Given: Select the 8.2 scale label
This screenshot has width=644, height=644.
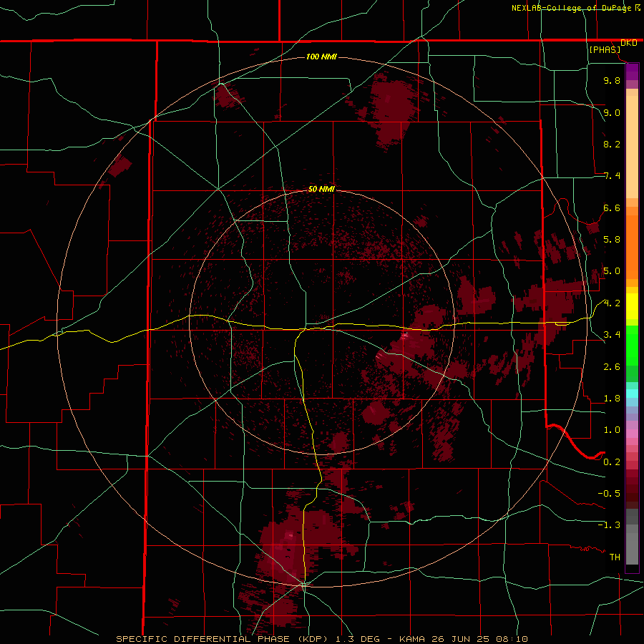Looking at the screenshot, I should click(x=612, y=144).
